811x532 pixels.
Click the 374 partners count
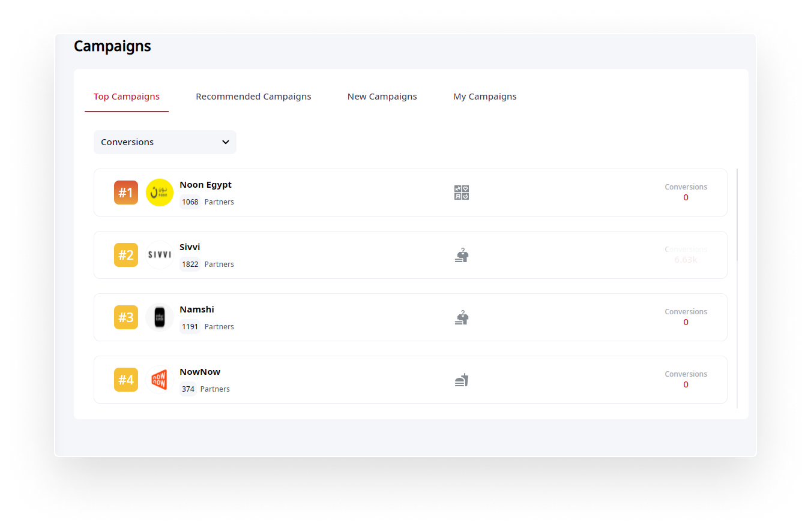(x=188, y=389)
